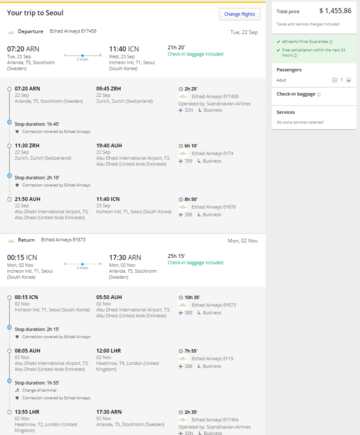
Task: Click the eDreams Price Guarantee text
Action: point(305,42)
